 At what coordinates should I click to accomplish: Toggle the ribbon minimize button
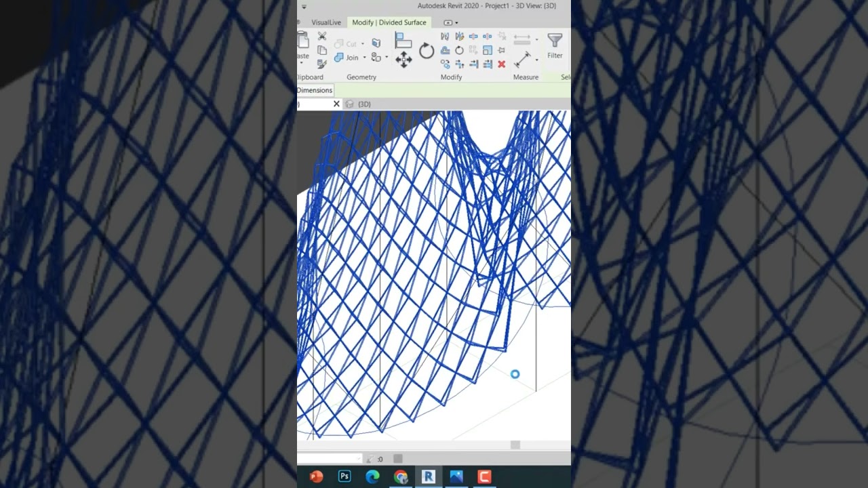click(448, 22)
